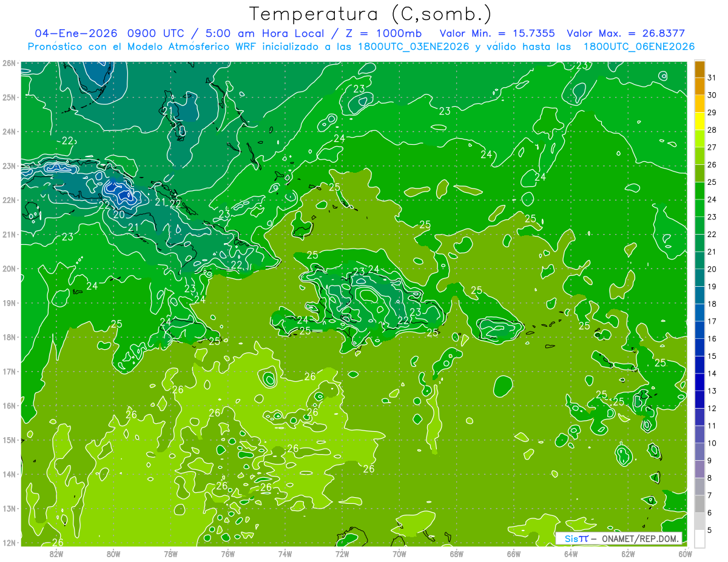Image resolution: width=728 pixels, height=562 pixels.
Task: Click the 76W longitude axis label
Action: [x=227, y=554]
